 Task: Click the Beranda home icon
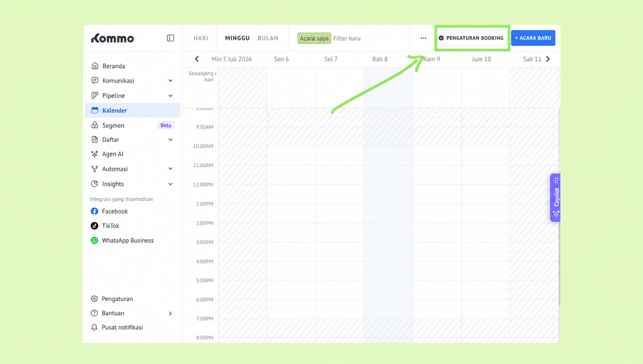95,66
